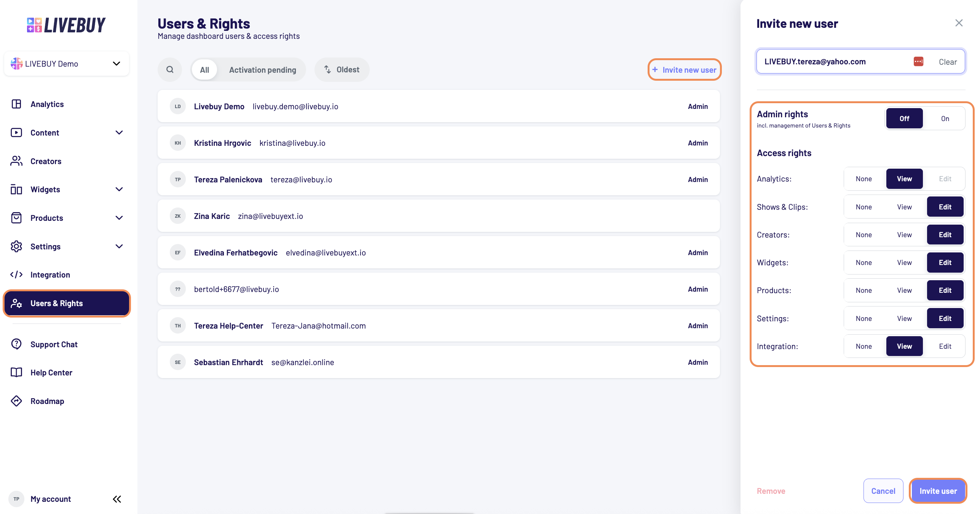Screen dimensions: 980x514
Task: Select the All filter tab
Action: click(204, 70)
